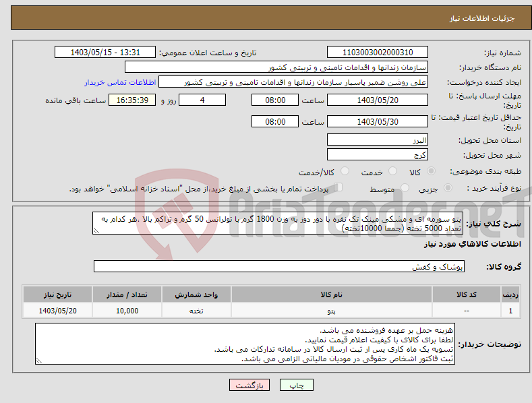Click the ردیف column header
Image resolution: width=532 pixels, height=403 pixels.
510,294
